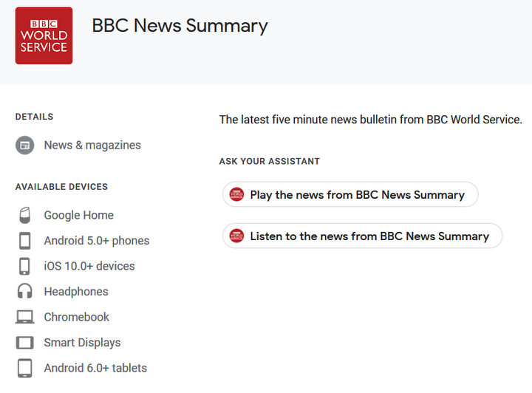Click the Chromebook laptop icon

coord(25,317)
